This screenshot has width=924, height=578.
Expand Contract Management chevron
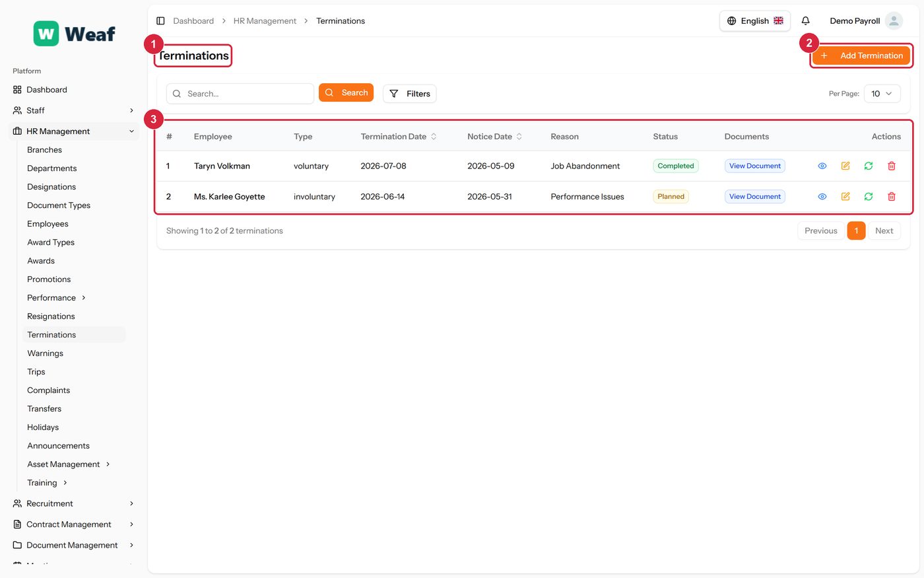(x=131, y=524)
